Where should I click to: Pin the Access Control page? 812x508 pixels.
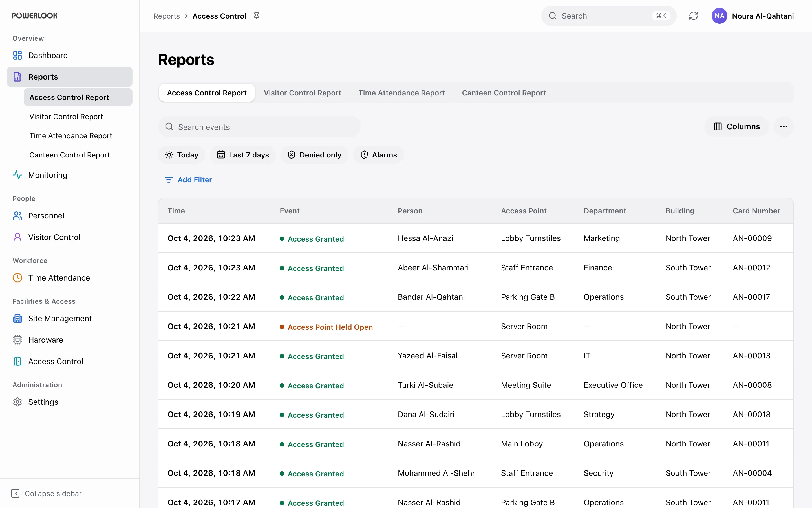[257, 16]
